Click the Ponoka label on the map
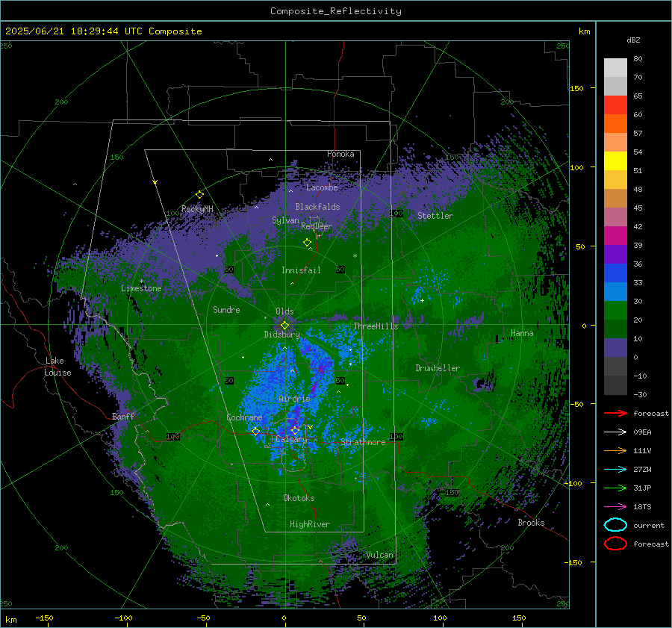The width and height of the screenshot is (672, 628). [340, 154]
